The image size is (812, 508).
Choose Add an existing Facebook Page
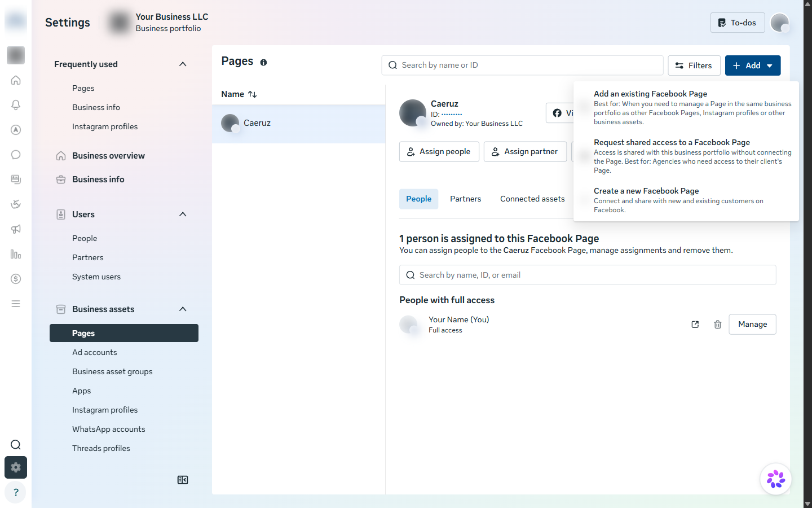(x=686, y=107)
